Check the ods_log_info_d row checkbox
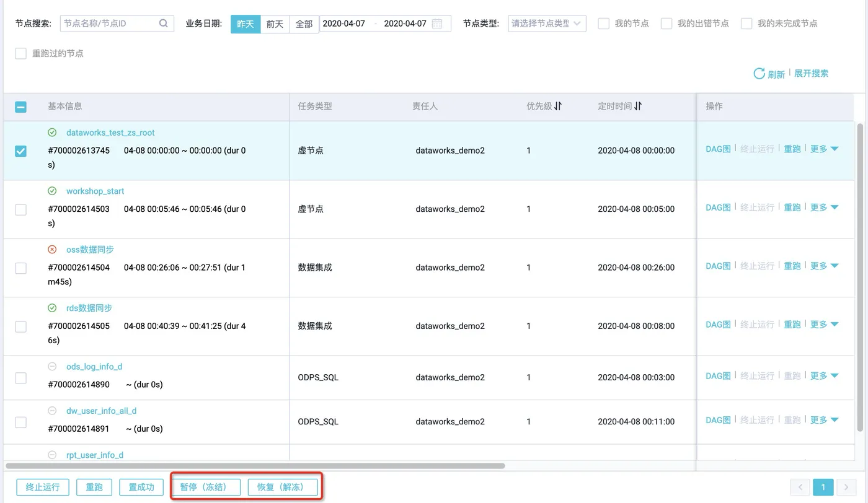The height and width of the screenshot is (503, 868). pyautogui.click(x=20, y=377)
